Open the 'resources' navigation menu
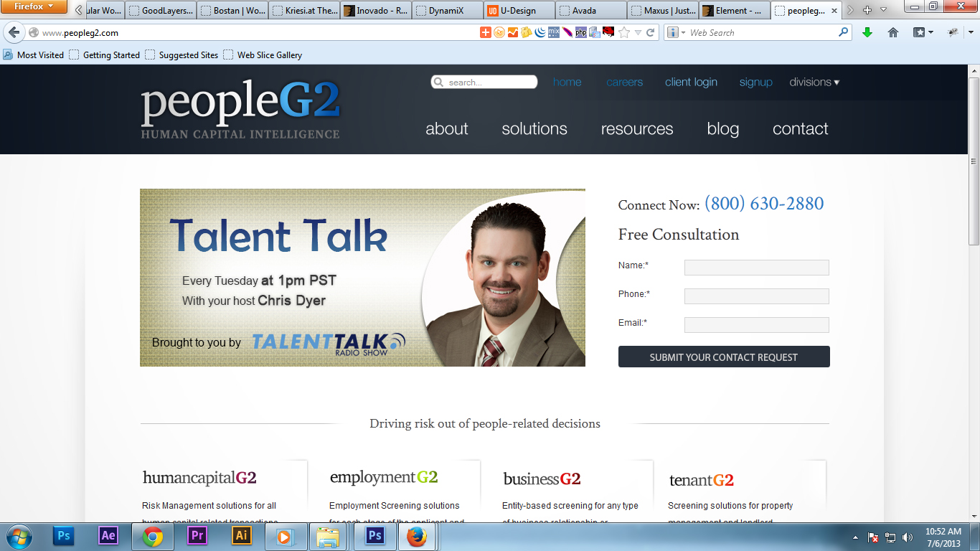Screen dimensions: 980x551 point(637,129)
